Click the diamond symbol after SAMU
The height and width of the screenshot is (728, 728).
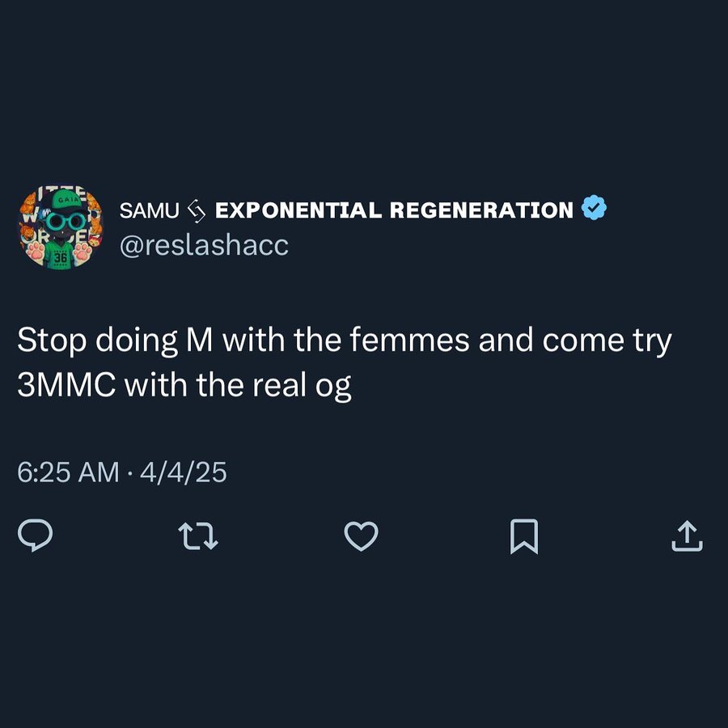coord(197,211)
